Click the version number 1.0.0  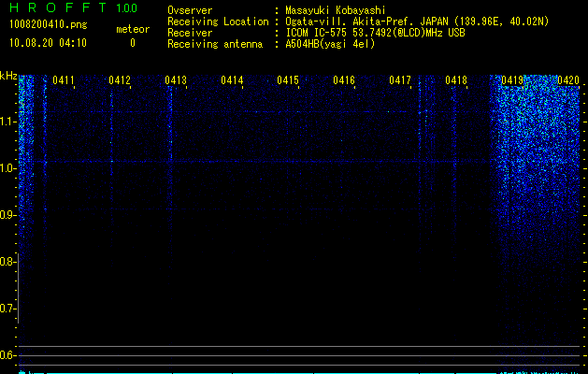coord(126,7)
